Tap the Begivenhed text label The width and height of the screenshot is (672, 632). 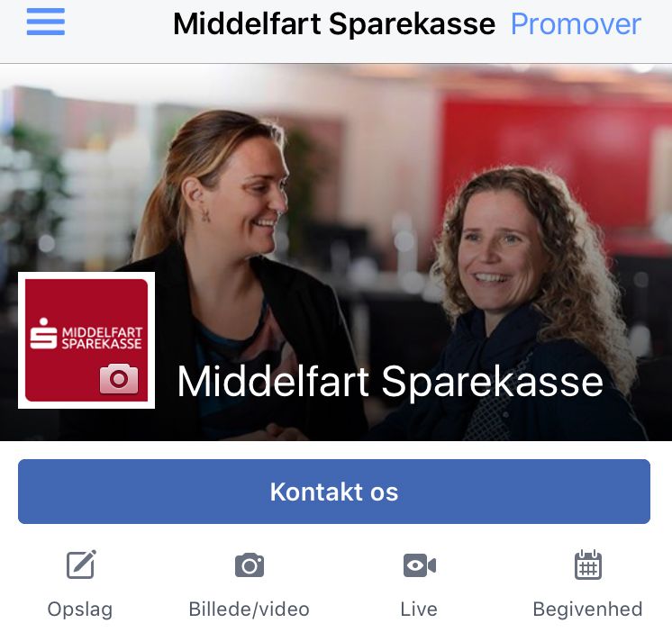click(587, 609)
